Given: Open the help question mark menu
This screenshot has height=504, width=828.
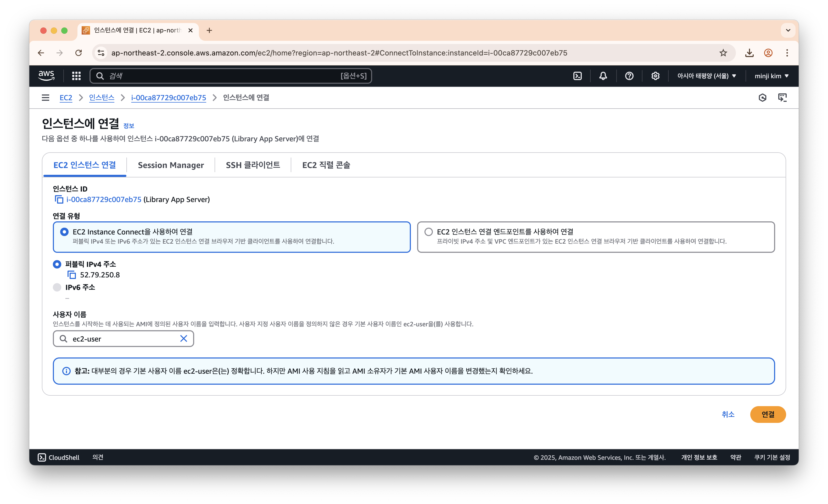Looking at the screenshot, I should [x=629, y=76].
